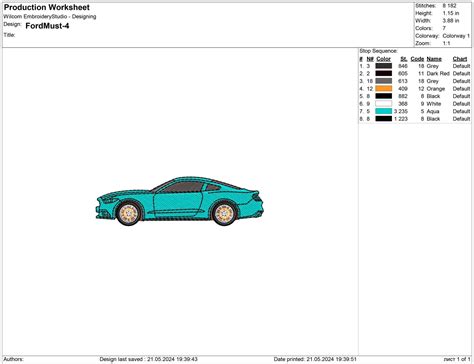The height and width of the screenshot is (364, 474).
Task: Click the 'Colorway 1' value
Action: [456, 36]
